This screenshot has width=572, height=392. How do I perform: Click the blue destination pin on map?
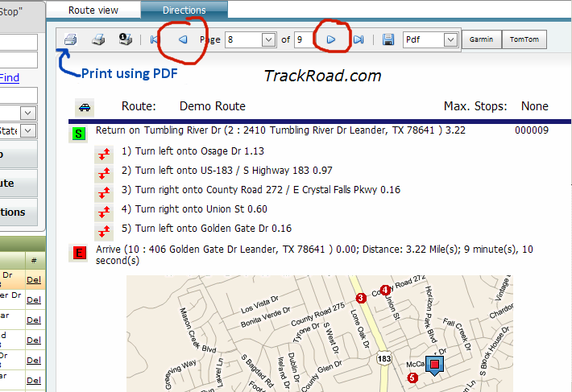coord(434,365)
